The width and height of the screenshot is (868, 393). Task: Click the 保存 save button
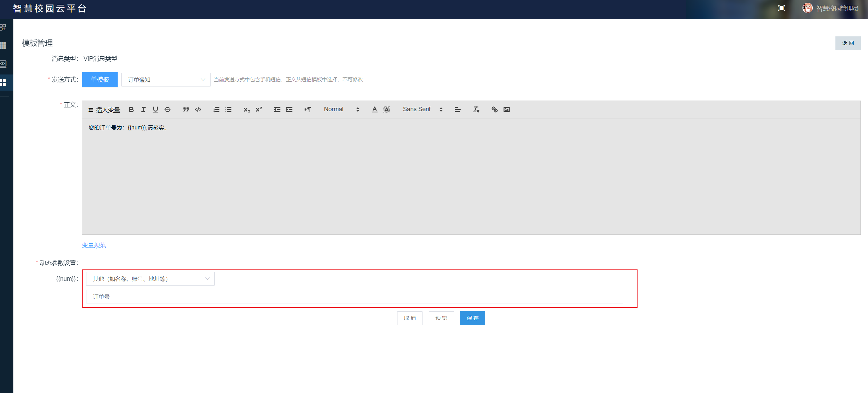click(473, 318)
